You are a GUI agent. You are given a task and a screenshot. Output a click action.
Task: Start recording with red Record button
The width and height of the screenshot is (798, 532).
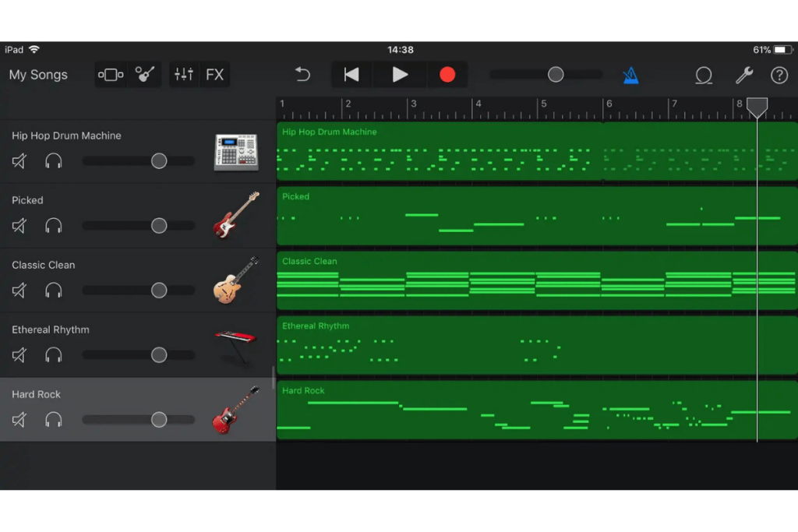pos(447,75)
